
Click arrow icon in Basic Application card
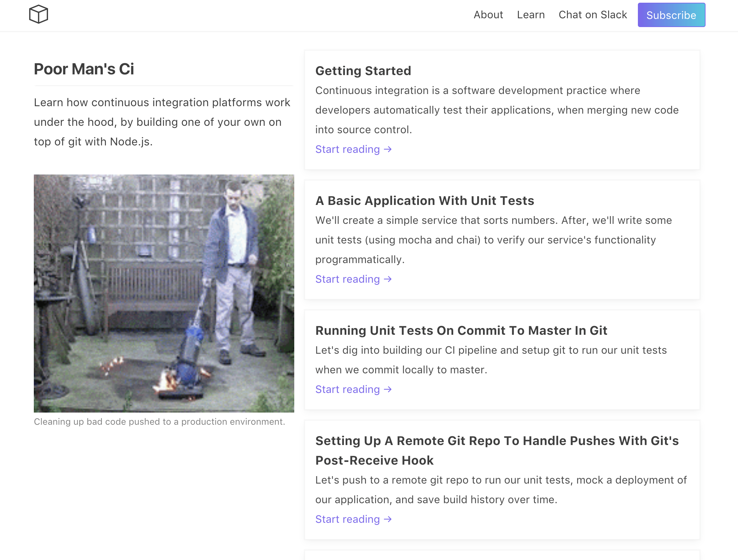pos(388,279)
